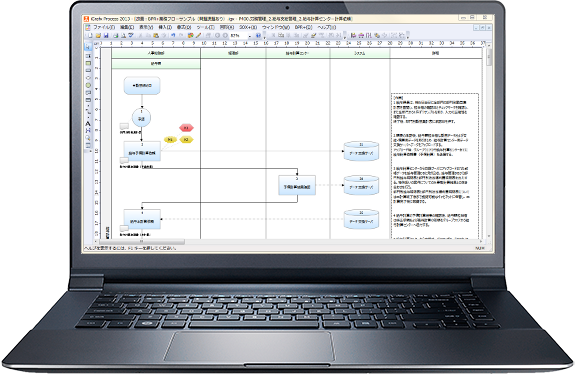The image size is (575, 374).
Task: Select the magnifier zoom tool in left toolbox
Action: pos(88,138)
